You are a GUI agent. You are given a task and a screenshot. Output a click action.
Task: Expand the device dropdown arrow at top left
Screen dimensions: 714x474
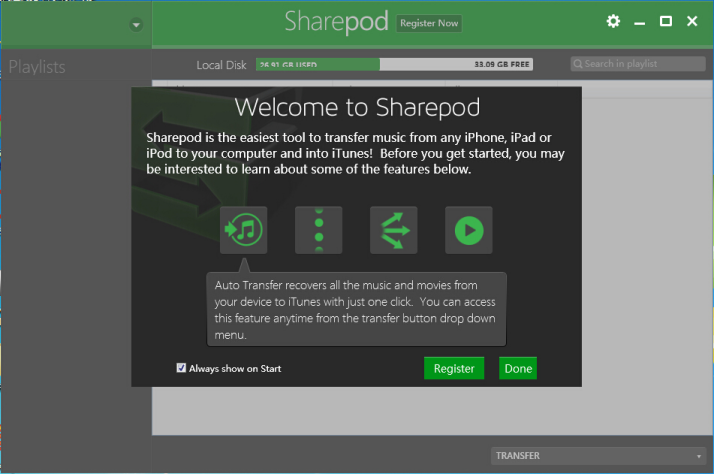coord(136,25)
